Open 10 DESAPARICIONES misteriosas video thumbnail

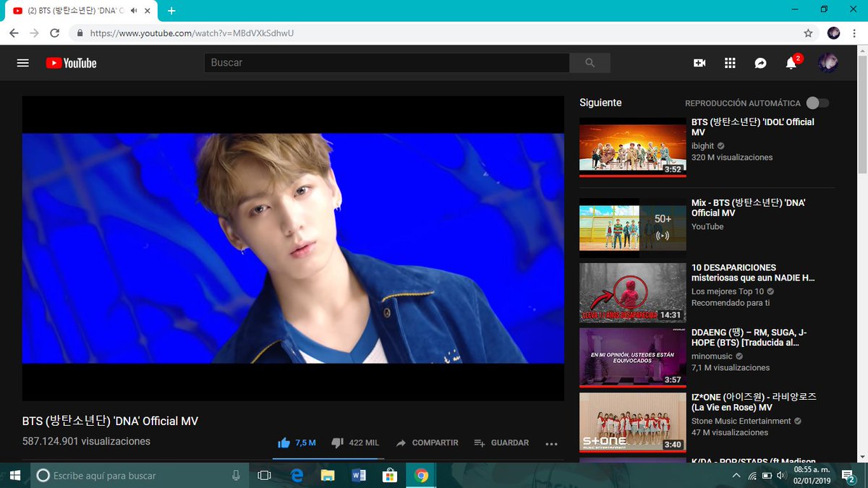click(633, 292)
